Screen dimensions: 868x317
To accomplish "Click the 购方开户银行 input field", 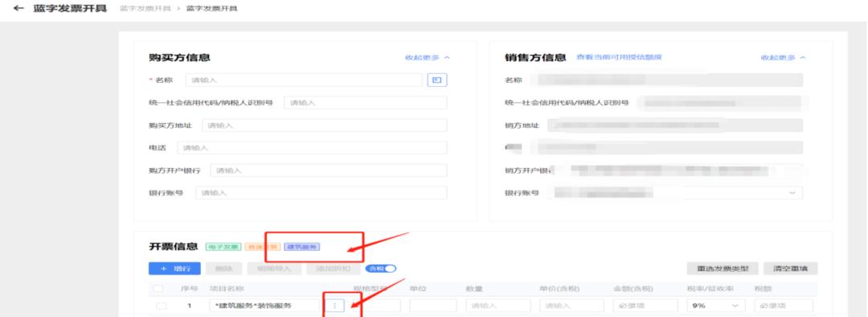I will 328,170.
